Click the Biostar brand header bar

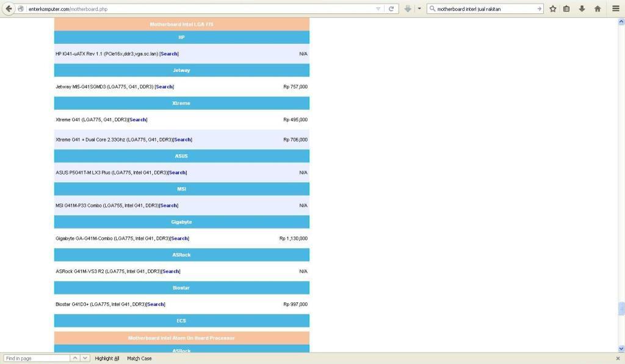click(182, 288)
